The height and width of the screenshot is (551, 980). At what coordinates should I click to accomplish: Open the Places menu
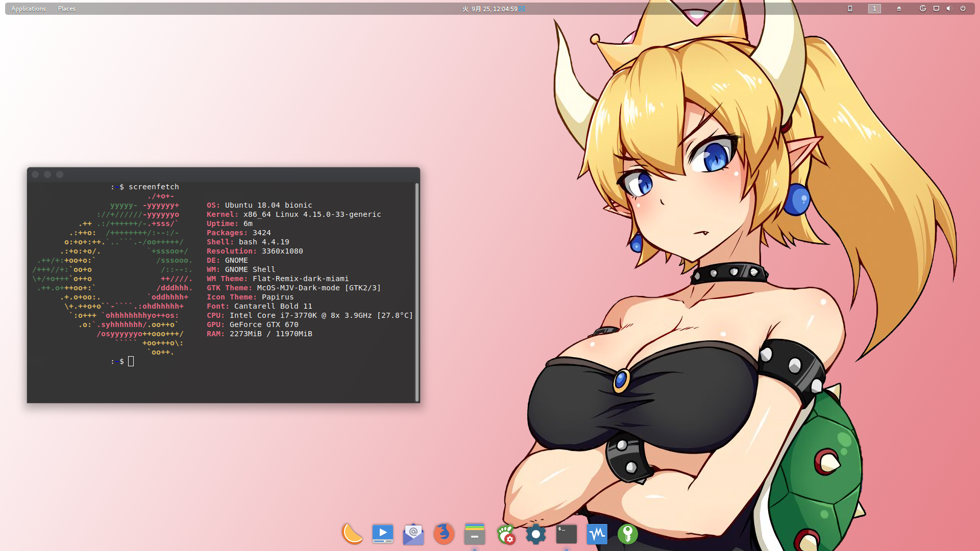pyautogui.click(x=66, y=9)
